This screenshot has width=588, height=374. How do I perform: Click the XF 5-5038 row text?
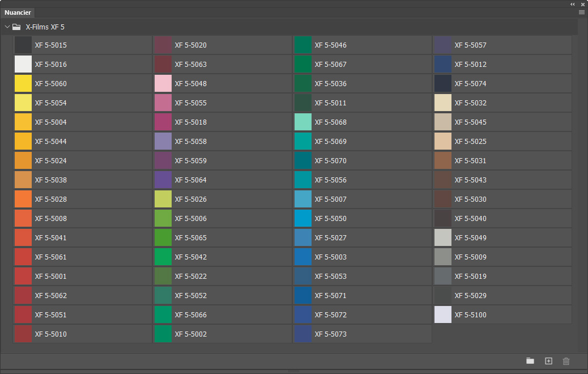50,180
